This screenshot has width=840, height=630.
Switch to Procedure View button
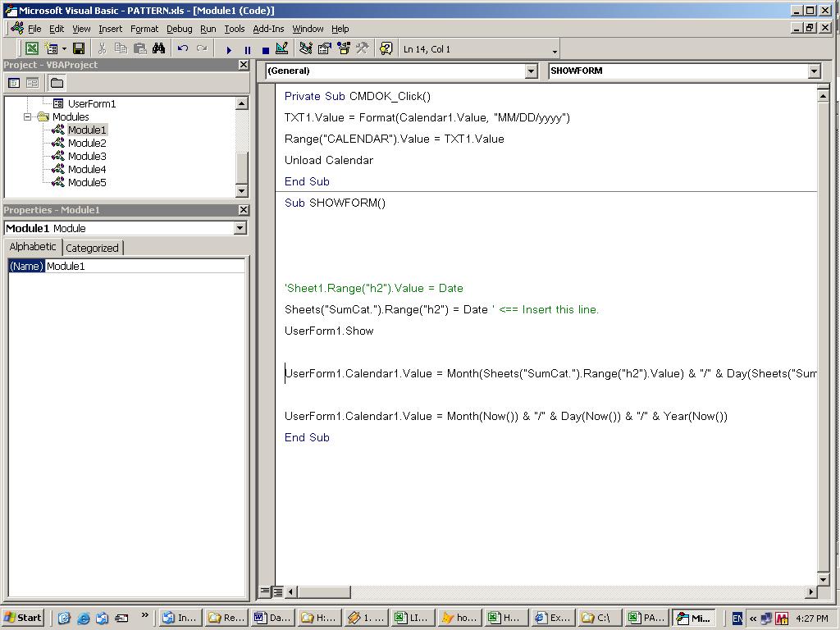click(265, 591)
